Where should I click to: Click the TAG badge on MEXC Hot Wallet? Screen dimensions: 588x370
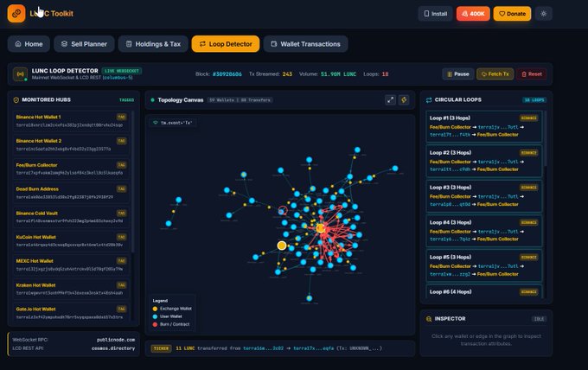point(121,261)
